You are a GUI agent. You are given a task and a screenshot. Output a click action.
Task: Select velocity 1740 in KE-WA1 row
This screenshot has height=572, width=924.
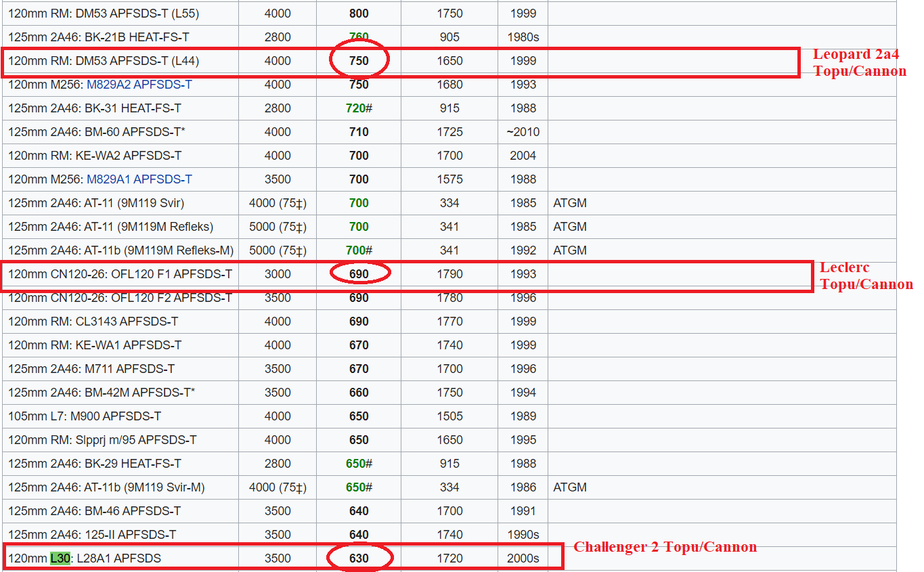tap(449, 345)
